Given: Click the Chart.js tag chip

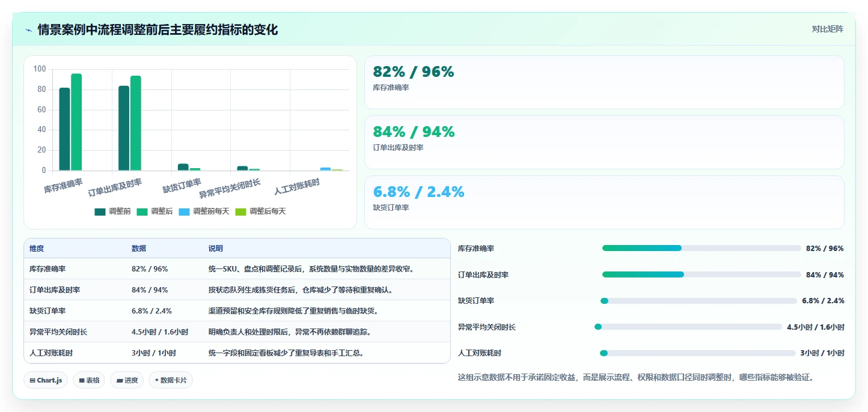Looking at the screenshot, I should click(46, 380).
